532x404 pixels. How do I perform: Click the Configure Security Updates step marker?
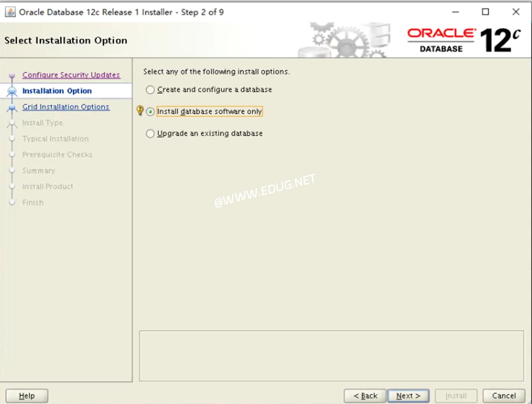click(12, 75)
